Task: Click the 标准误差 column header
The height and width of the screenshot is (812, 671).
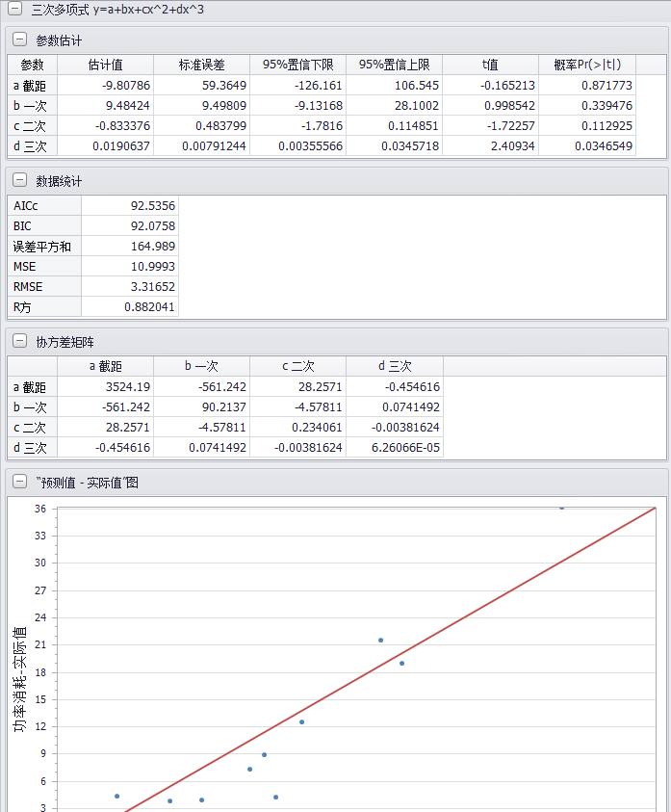Action: pos(201,65)
